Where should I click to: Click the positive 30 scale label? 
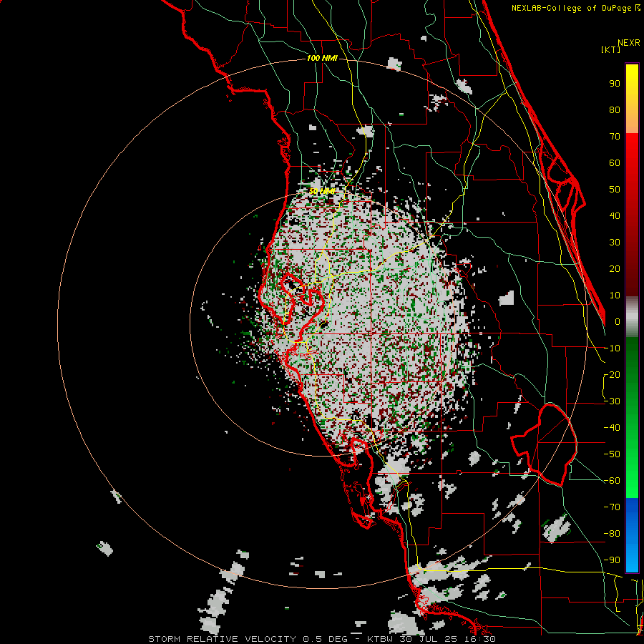615,243
